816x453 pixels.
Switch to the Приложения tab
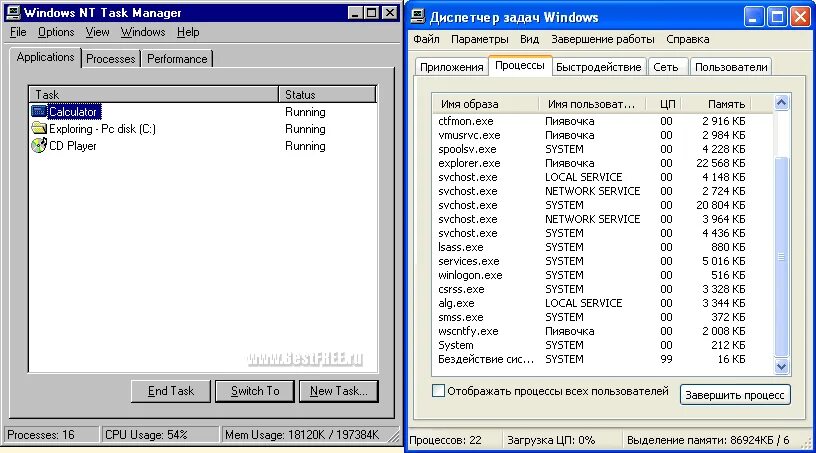[x=452, y=67]
